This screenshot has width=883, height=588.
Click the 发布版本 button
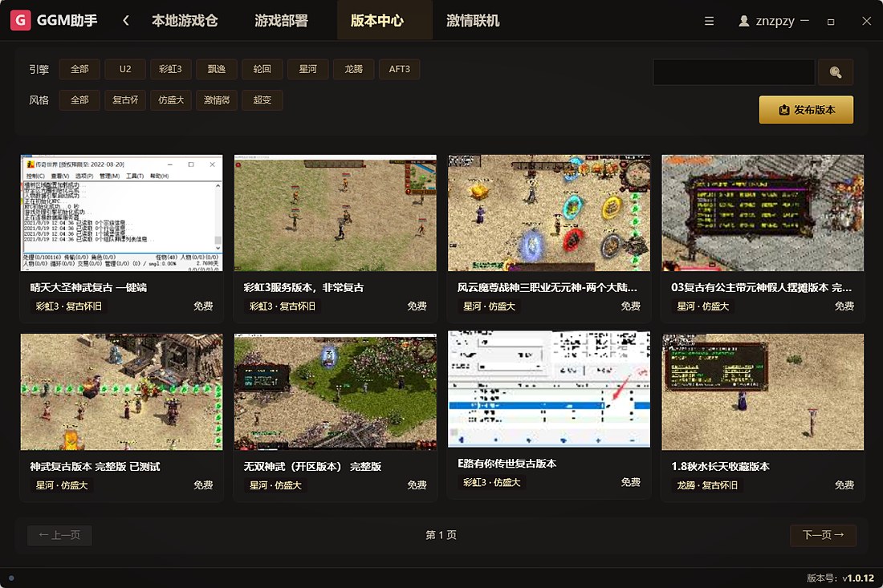click(x=806, y=110)
